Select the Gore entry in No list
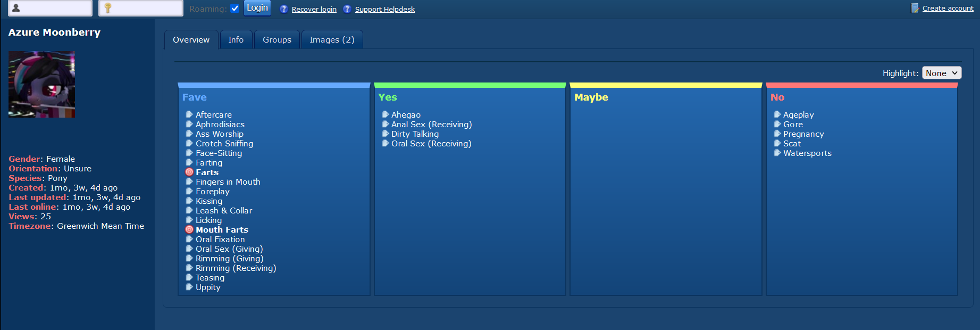This screenshot has width=980, height=330. click(x=793, y=124)
